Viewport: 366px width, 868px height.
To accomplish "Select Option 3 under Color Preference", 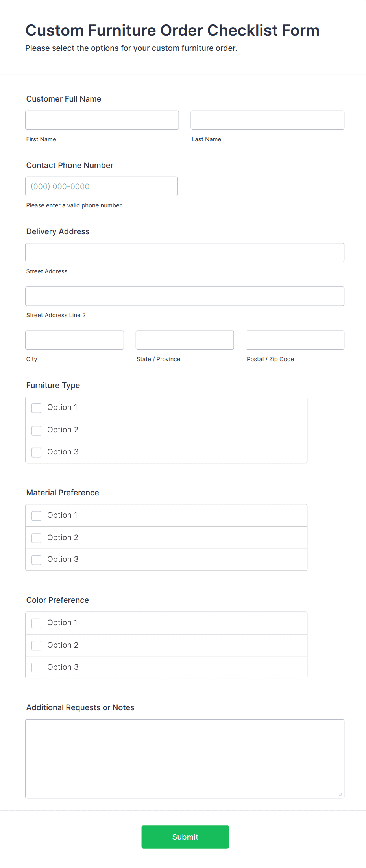I will (x=37, y=667).
